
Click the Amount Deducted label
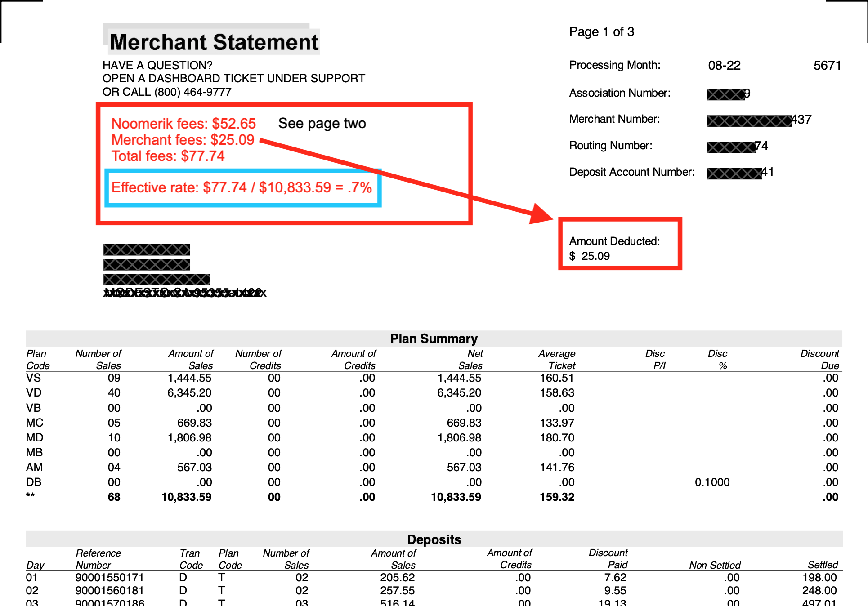614,241
